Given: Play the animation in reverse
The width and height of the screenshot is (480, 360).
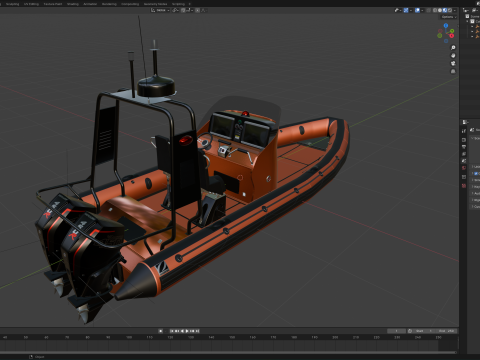Looking at the screenshot, I should [182, 331].
